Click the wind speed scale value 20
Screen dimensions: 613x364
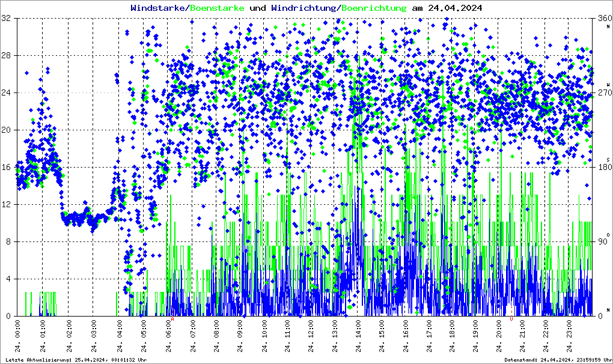coord(6,130)
